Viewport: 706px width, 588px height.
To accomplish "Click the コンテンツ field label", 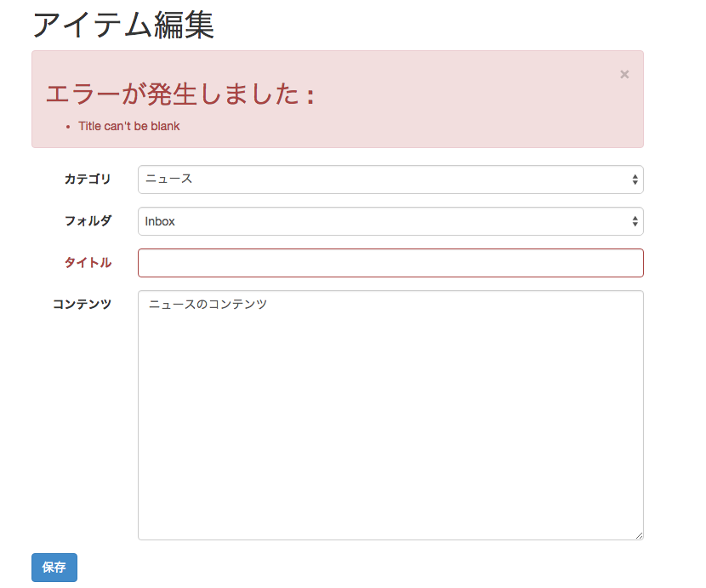I will (x=82, y=303).
